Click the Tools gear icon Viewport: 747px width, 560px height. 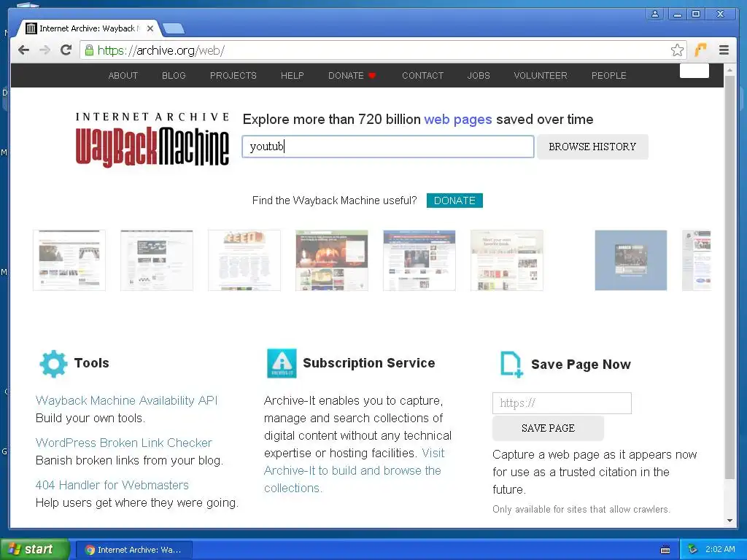tap(53, 364)
